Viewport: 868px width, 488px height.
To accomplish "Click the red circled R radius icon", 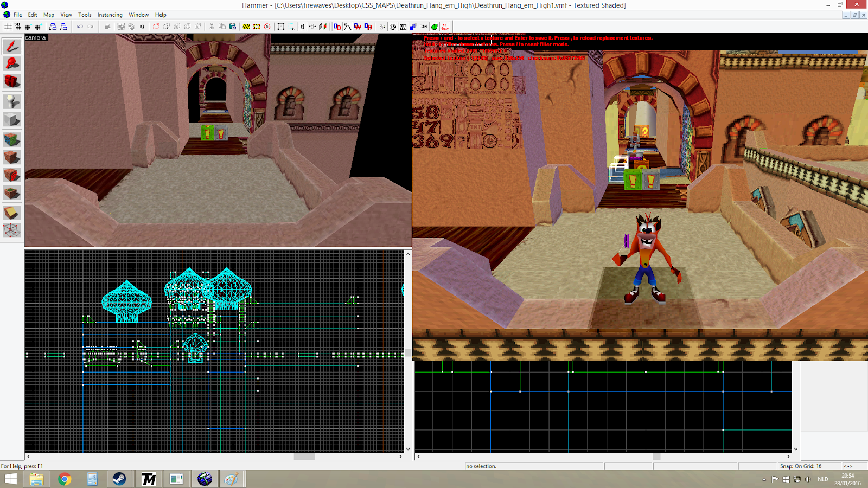I will [x=267, y=27].
